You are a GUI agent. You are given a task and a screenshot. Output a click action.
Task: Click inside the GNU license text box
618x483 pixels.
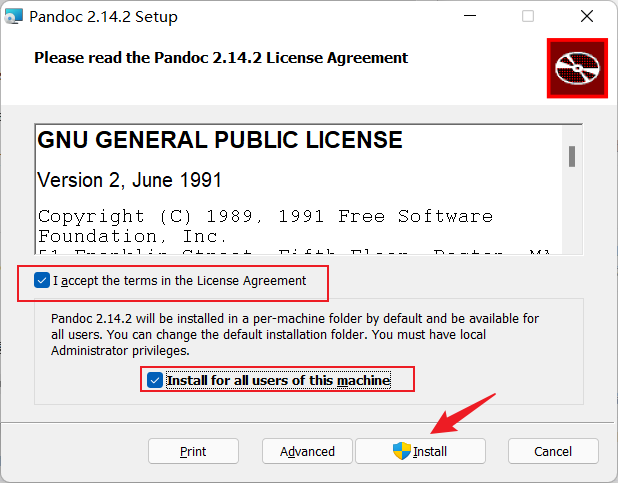300,190
